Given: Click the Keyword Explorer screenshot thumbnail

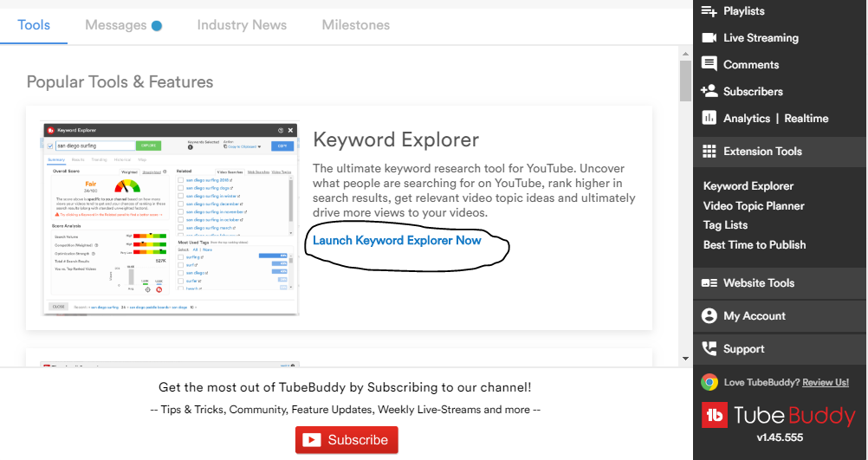Looking at the screenshot, I should 170,218.
